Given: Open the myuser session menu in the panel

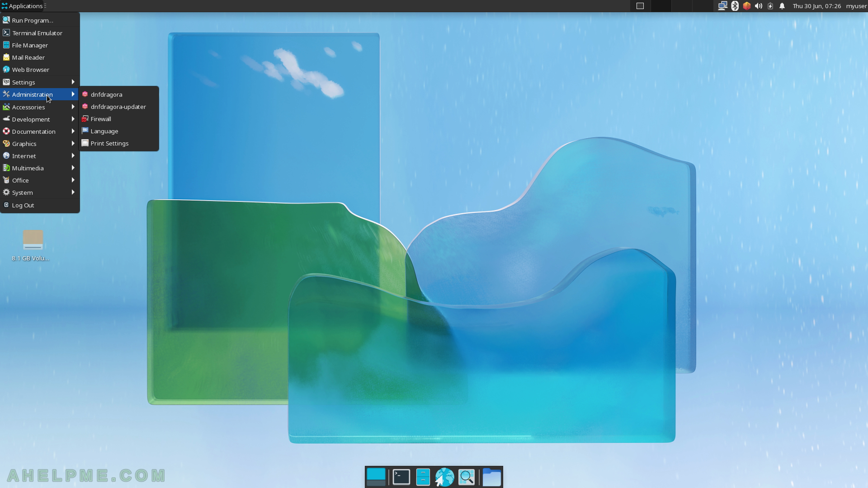Looking at the screenshot, I should click(x=856, y=6).
